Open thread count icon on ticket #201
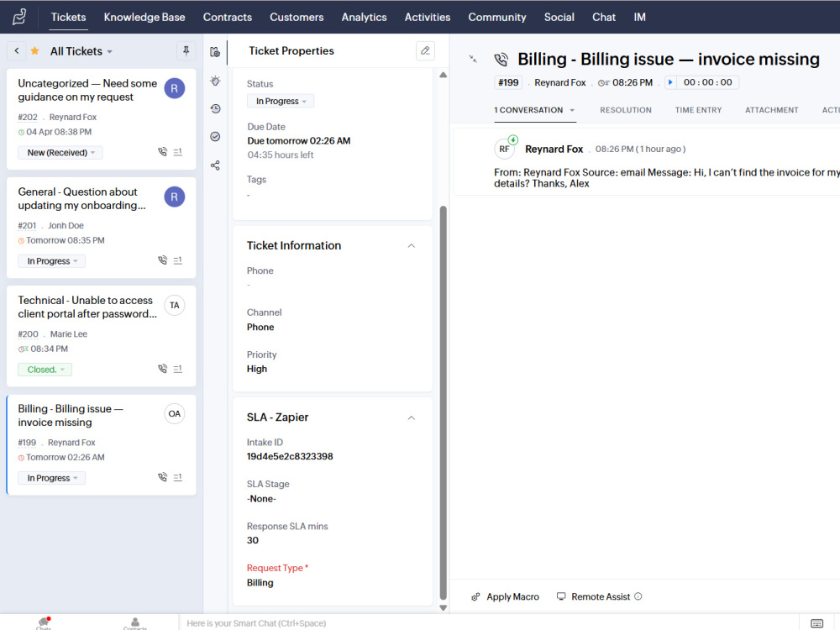 (178, 260)
